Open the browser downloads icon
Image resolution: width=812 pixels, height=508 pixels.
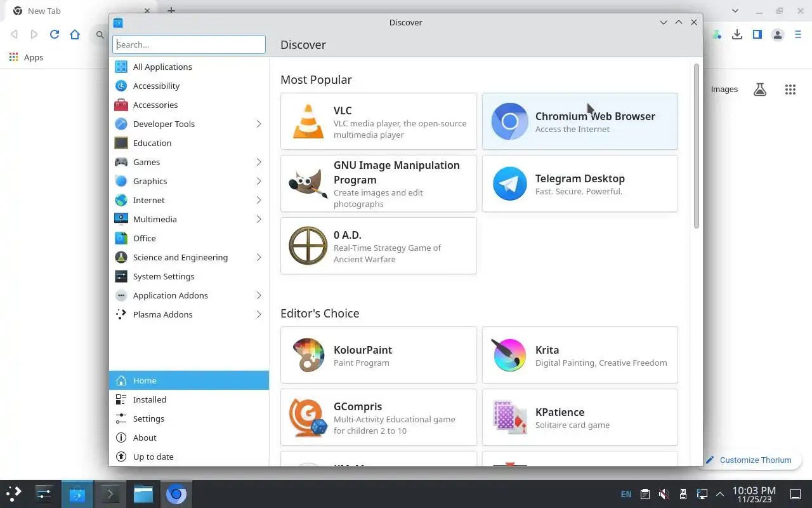click(x=737, y=34)
